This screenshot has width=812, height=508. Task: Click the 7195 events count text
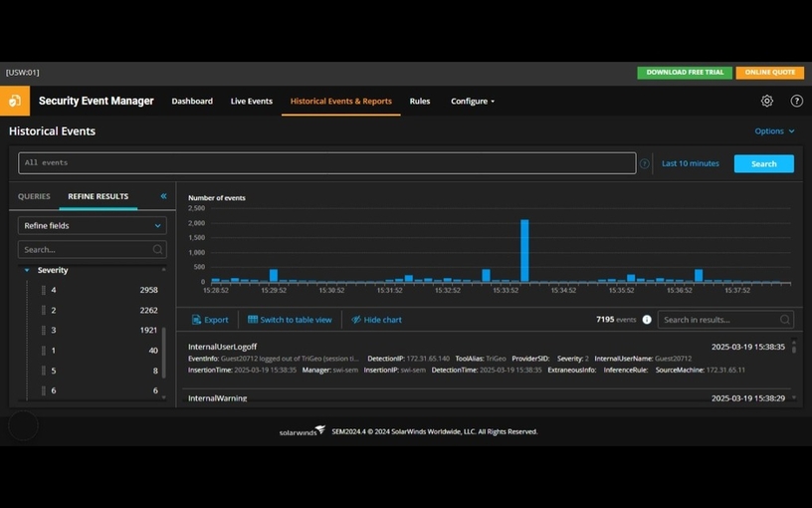616,320
